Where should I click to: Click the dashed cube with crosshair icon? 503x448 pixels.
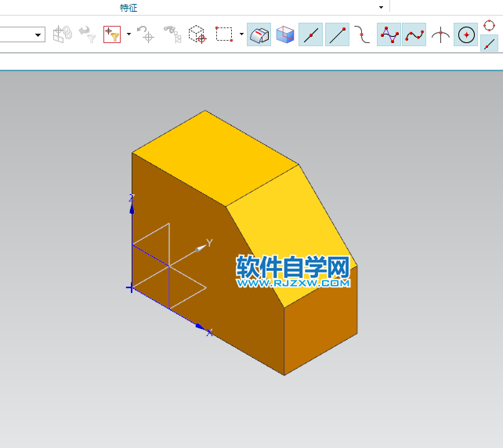click(197, 35)
